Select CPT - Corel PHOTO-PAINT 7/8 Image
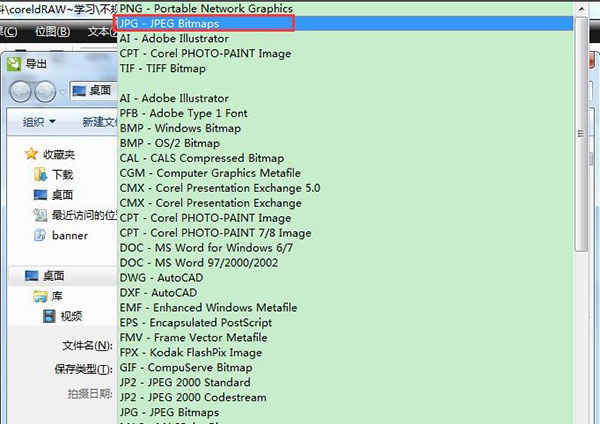600x424 pixels. 346,233
